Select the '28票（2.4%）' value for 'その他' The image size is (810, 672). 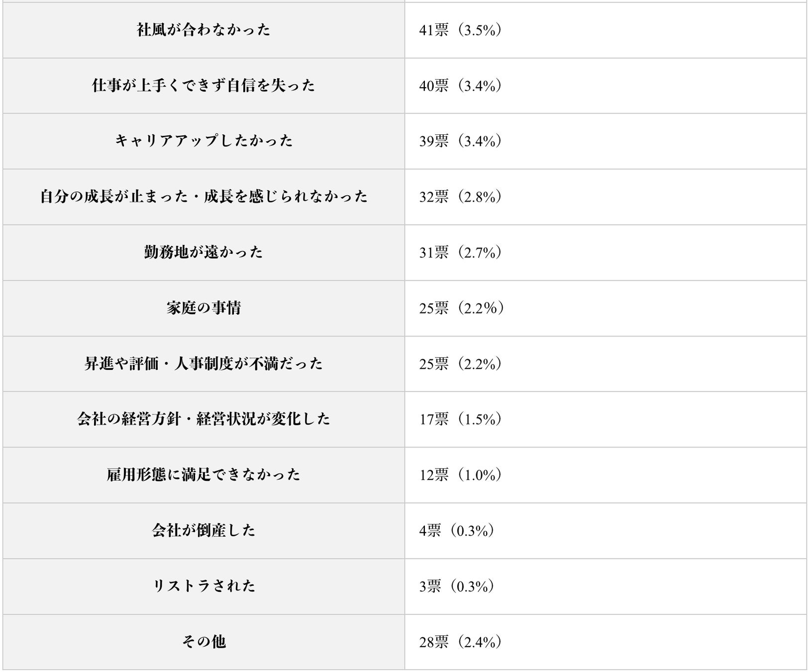460,642
